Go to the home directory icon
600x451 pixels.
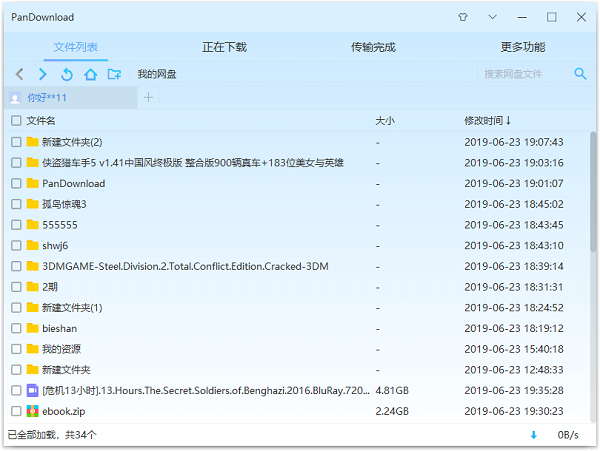click(90, 74)
